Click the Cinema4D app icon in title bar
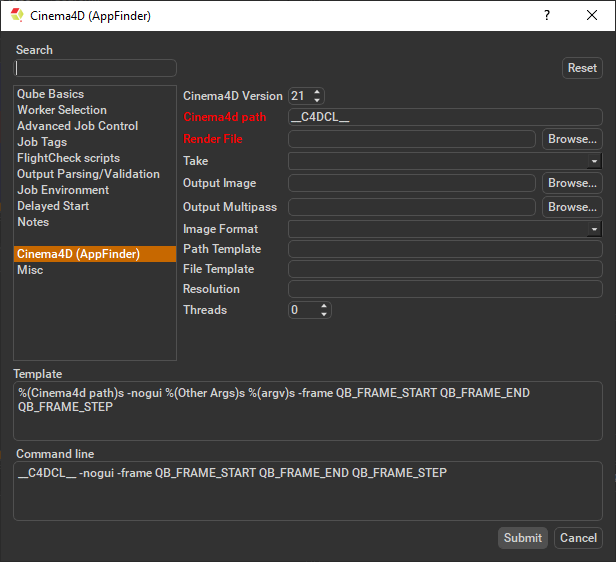Screen dimensions: 616x562 [x=17, y=16]
